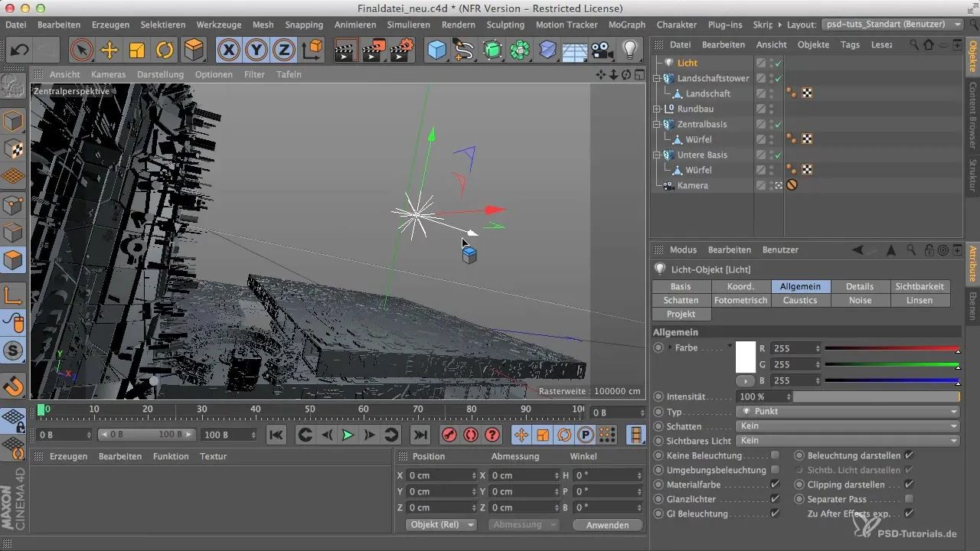Open the Koord. tab button
Image resolution: width=980 pixels, height=551 pixels.
click(x=740, y=286)
